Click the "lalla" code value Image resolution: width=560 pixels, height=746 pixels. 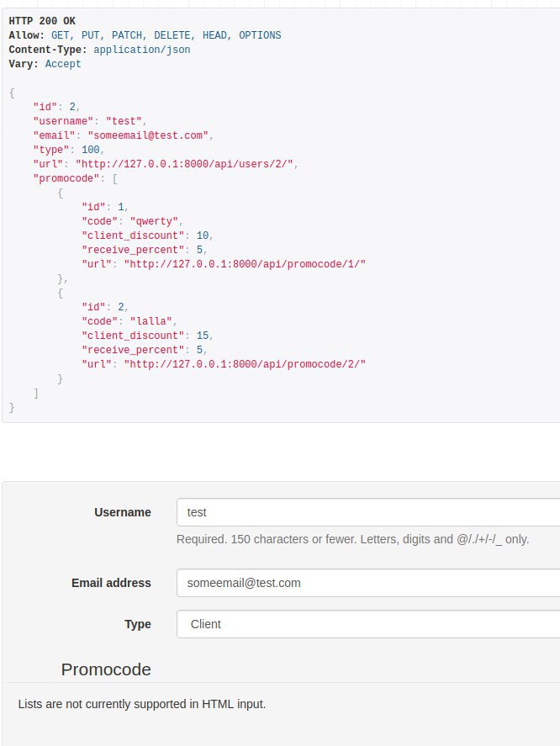coord(151,321)
